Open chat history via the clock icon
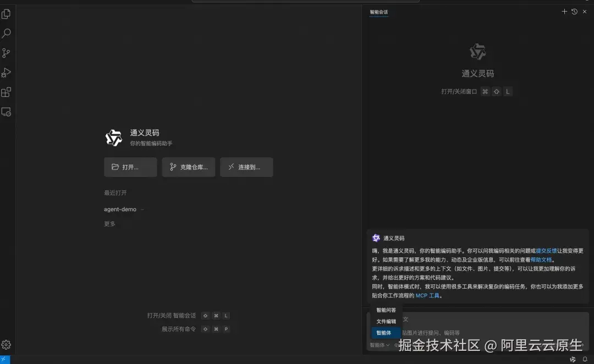Image resolution: width=594 pixels, height=364 pixels. point(575,11)
